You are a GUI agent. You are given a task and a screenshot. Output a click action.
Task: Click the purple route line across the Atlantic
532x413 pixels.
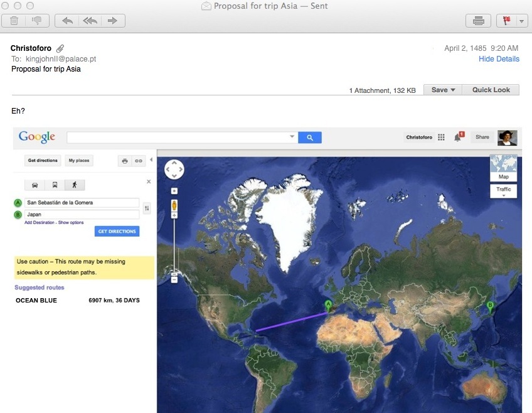click(x=292, y=322)
